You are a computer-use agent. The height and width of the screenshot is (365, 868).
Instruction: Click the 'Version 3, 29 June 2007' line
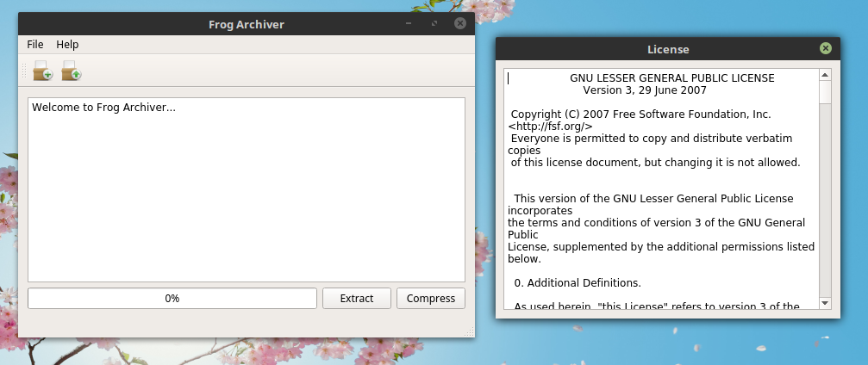tap(645, 90)
